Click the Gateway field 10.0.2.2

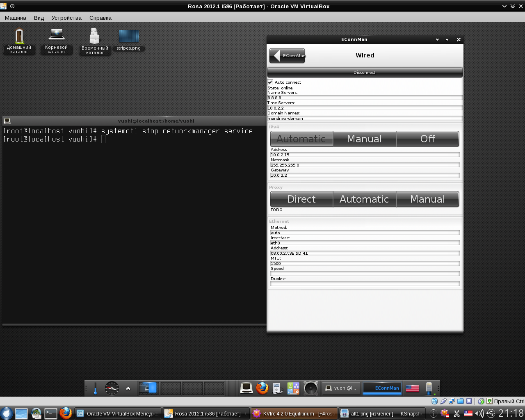tap(365, 176)
